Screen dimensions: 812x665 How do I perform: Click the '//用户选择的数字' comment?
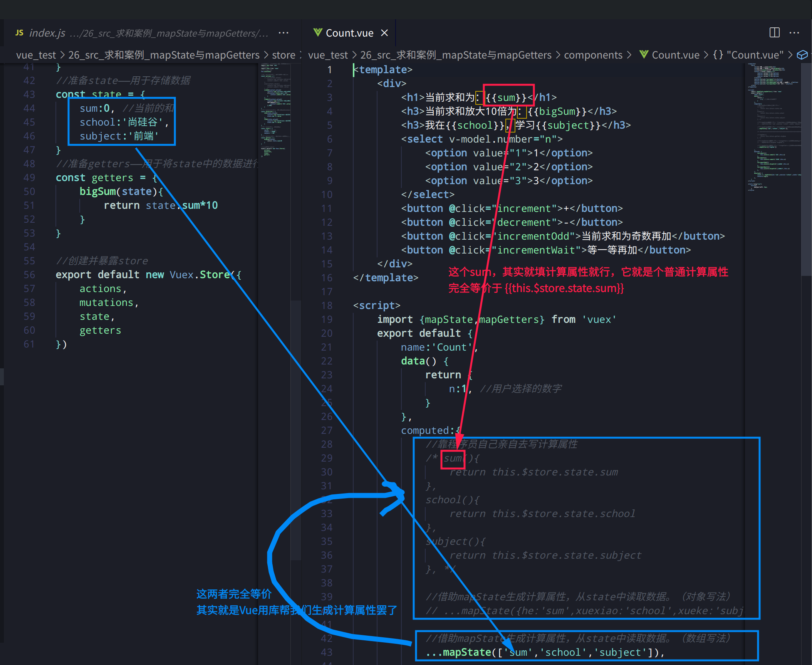click(521, 389)
